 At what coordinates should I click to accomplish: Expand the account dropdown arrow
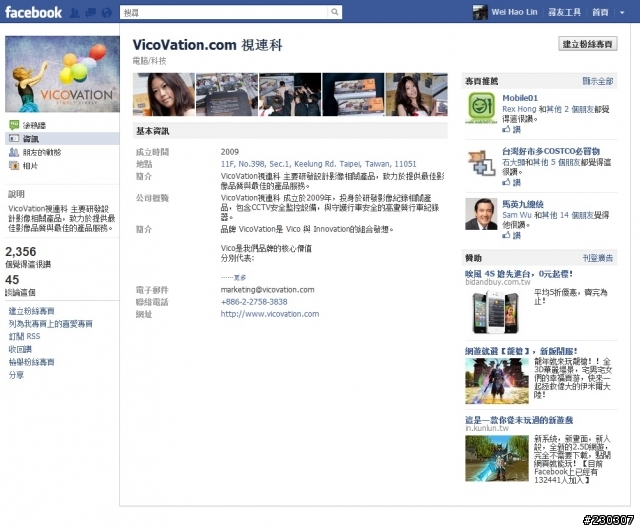point(622,13)
